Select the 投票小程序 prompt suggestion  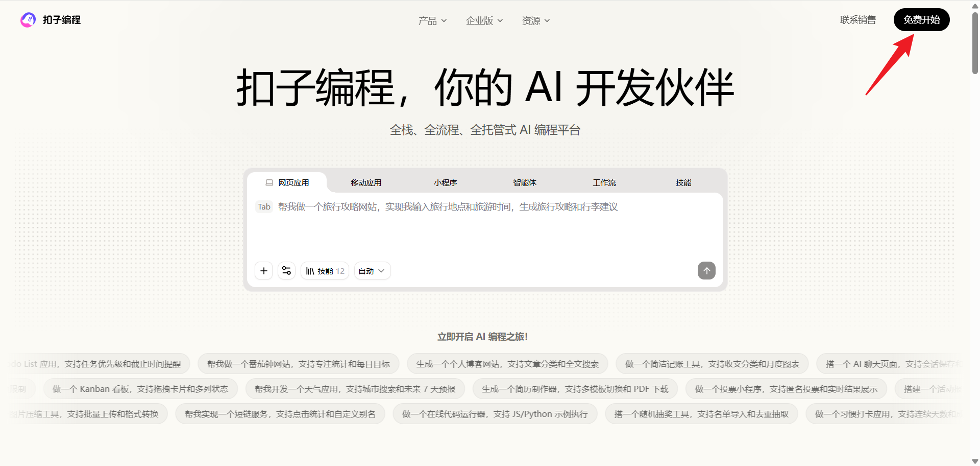786,389
